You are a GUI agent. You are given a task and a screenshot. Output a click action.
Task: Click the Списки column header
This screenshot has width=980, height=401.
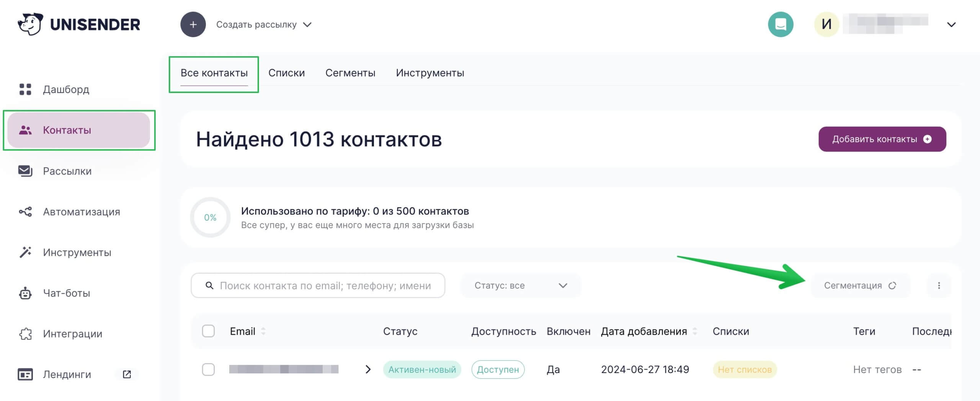click(730, 331)
